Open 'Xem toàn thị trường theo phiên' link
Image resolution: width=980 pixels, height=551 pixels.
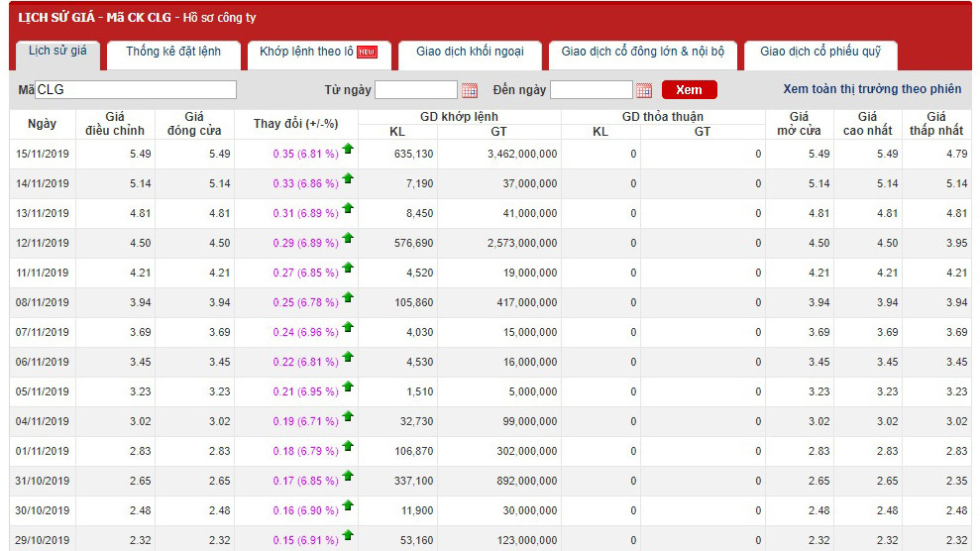pos(872,89)
